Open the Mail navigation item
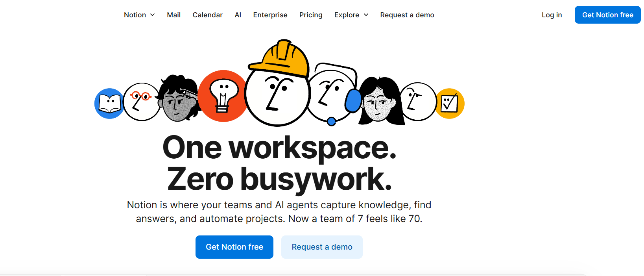This screenshot has width=644, height=276. pos(173,15)
